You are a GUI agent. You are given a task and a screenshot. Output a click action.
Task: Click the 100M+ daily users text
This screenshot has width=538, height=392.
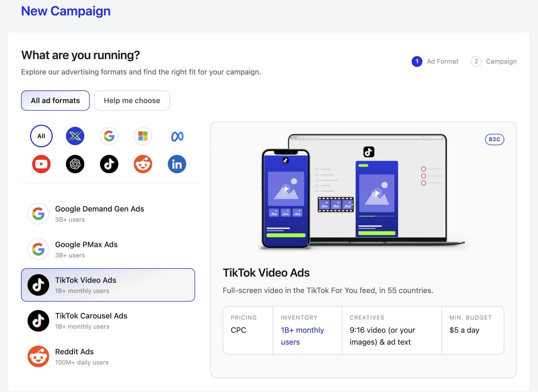click(82, 362)
